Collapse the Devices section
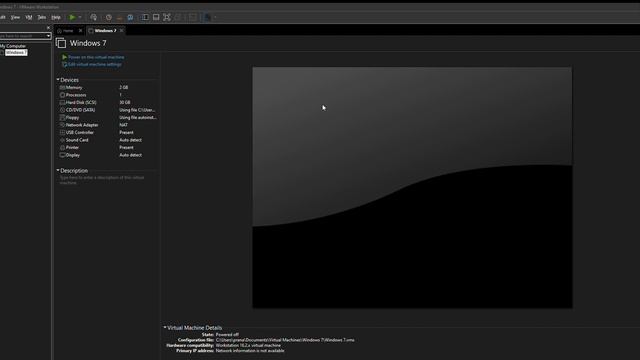640x360 pixels. click(58, 80)
